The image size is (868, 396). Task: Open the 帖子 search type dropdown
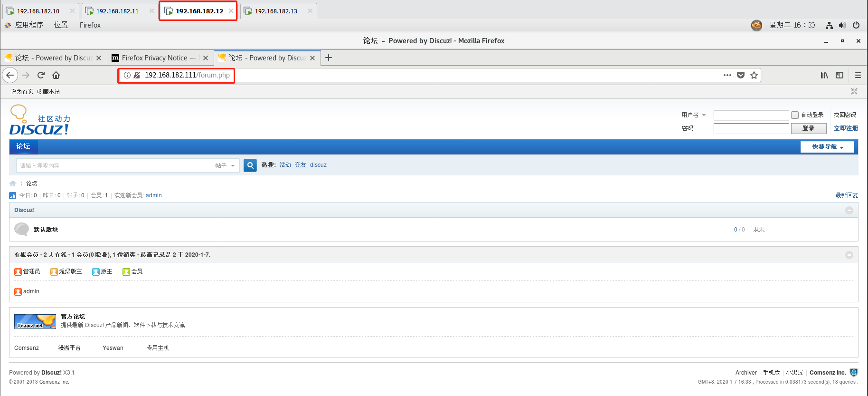pos(225,165)
